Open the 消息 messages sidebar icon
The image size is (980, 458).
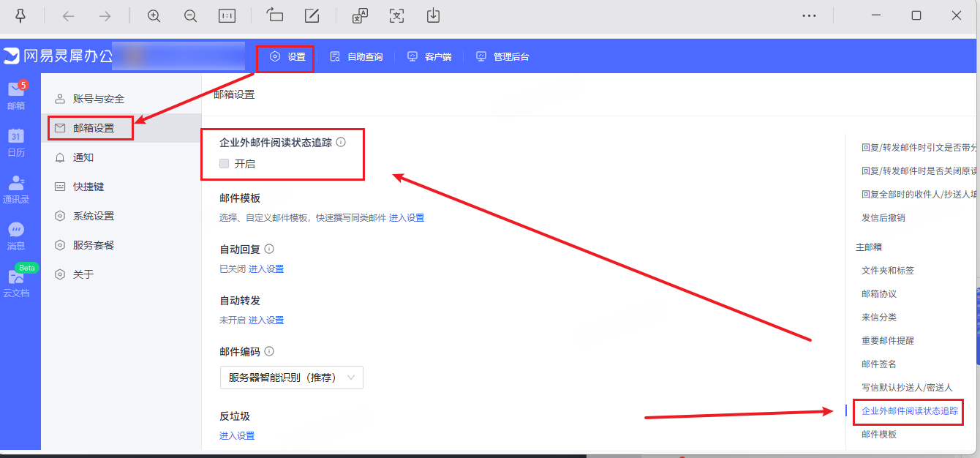16,236
